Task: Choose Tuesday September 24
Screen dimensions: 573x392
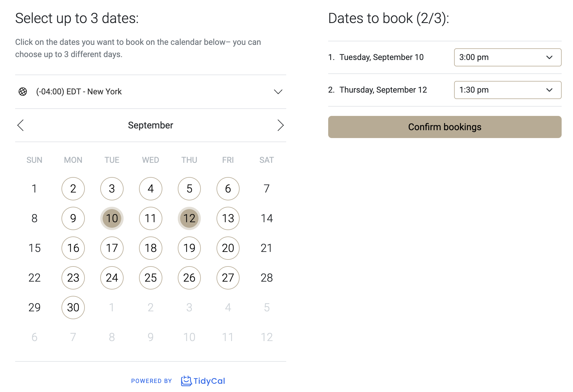Action: click(x=112, y=278)
